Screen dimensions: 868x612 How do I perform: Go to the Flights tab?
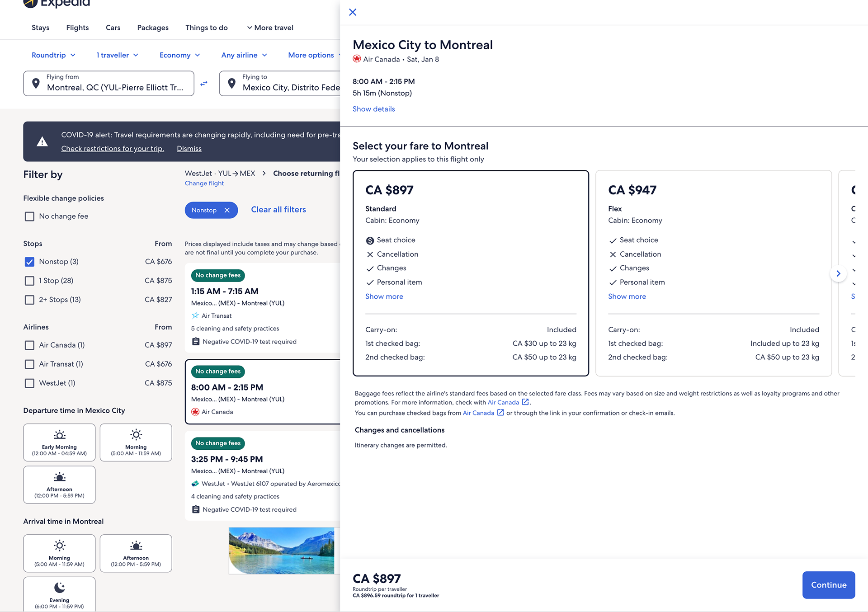point(77,28)
